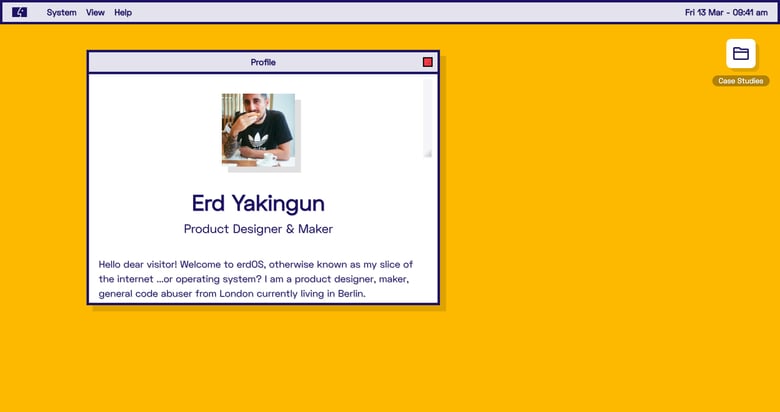Image resolution: width=780 pixels, height=412 pixels.
Task: Open the System menu
Action: tap(61, 13)
